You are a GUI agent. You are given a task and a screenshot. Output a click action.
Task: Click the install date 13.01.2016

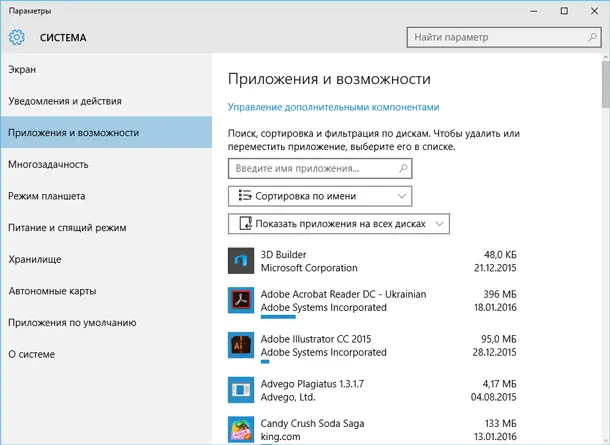coord(495,436)
